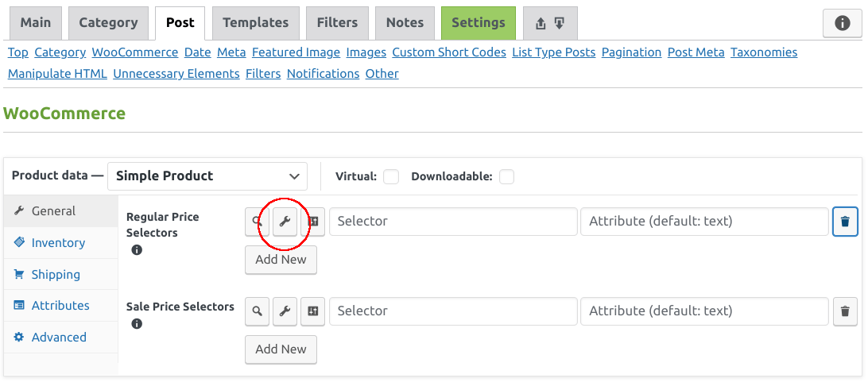
Task: Click the magnifier button for Sale Price selector
Action: (x=257, y=312)
